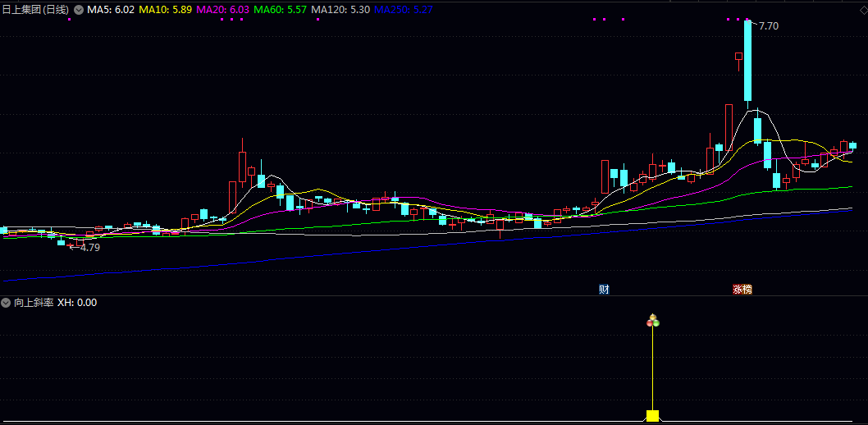The image size is (868, 425).
Task: Click the XH: 0.00 indicator value
Action: click(77, 303)
